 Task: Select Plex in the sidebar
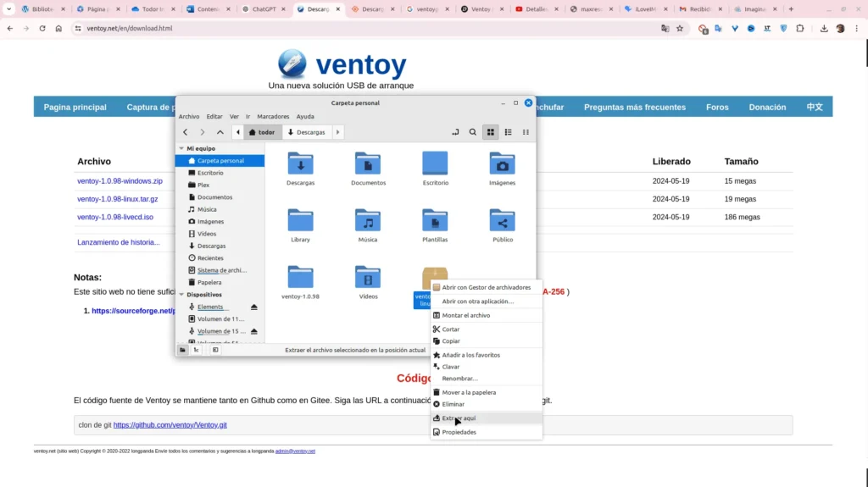220,185
